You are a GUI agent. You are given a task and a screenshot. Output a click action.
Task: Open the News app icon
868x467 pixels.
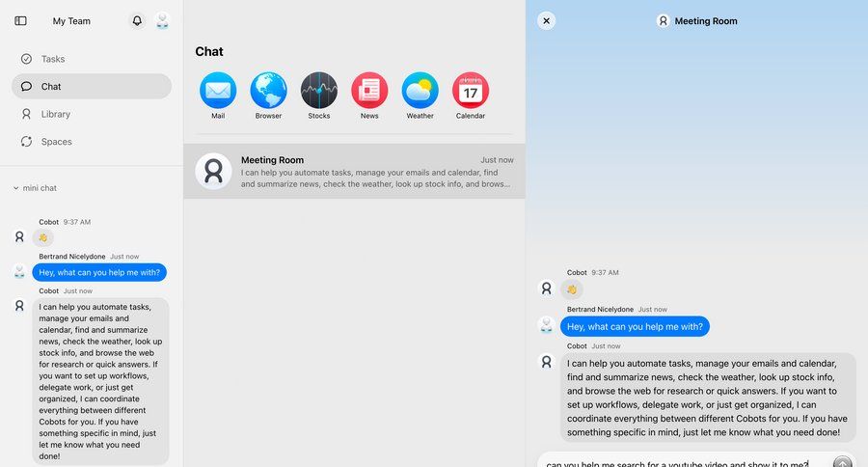click(369, 91)
